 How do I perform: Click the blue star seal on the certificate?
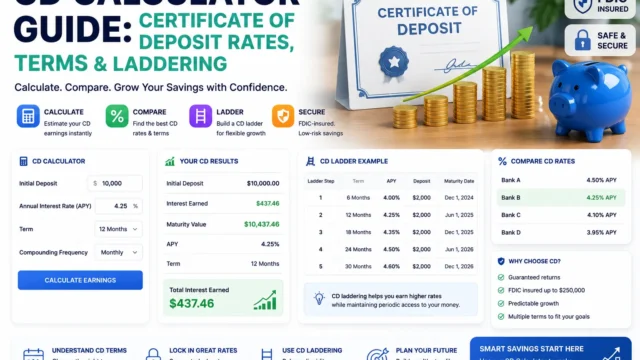pos(393,62)
